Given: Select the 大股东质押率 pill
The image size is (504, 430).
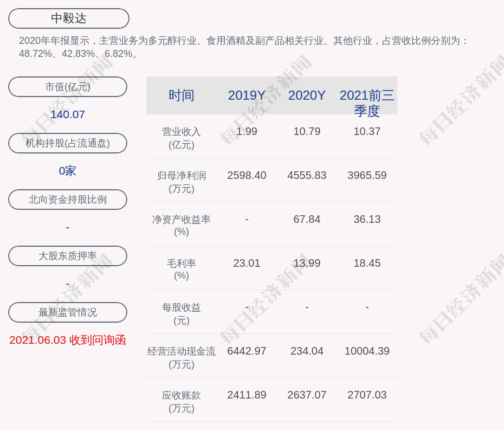Looking at the screenshot, I should tap(68, 256).
